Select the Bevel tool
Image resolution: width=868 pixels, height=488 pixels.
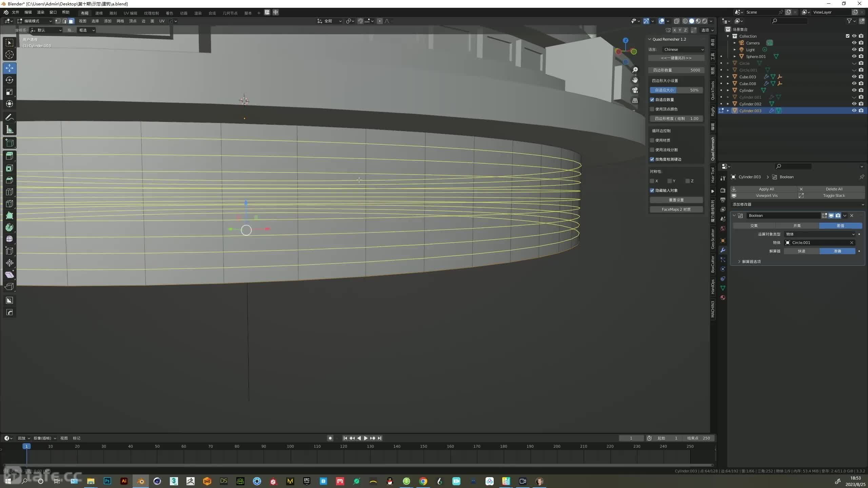(x=9, y=180)
